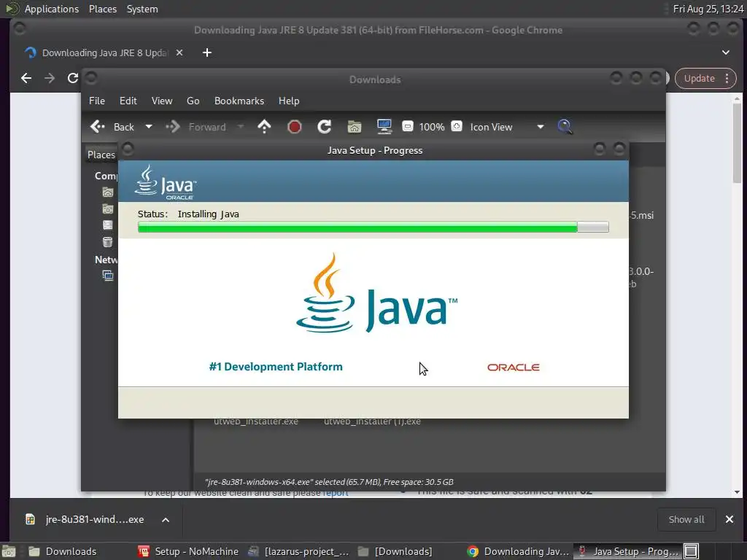Select the Trash icon in Places sidebar
747x560 pixels.
pyautogui.click(x=108, y=242)
